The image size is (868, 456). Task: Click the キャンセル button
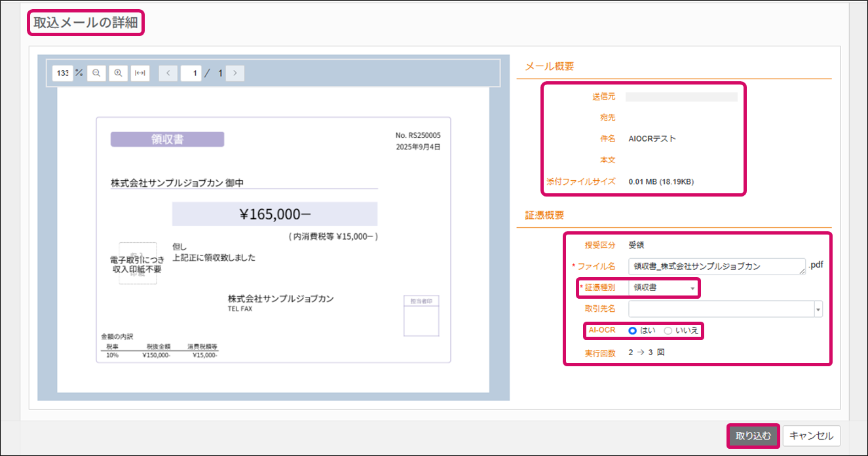click(811, 436)
